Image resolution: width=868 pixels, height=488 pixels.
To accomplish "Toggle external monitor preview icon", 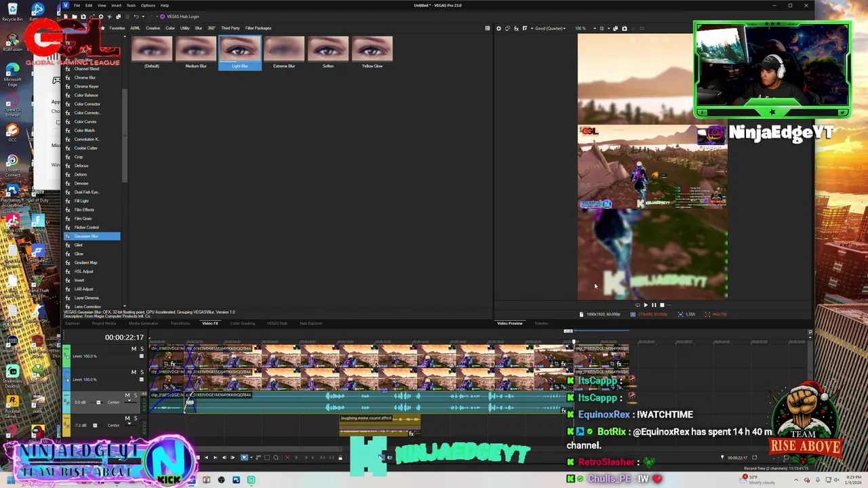I will pos(507,28).
